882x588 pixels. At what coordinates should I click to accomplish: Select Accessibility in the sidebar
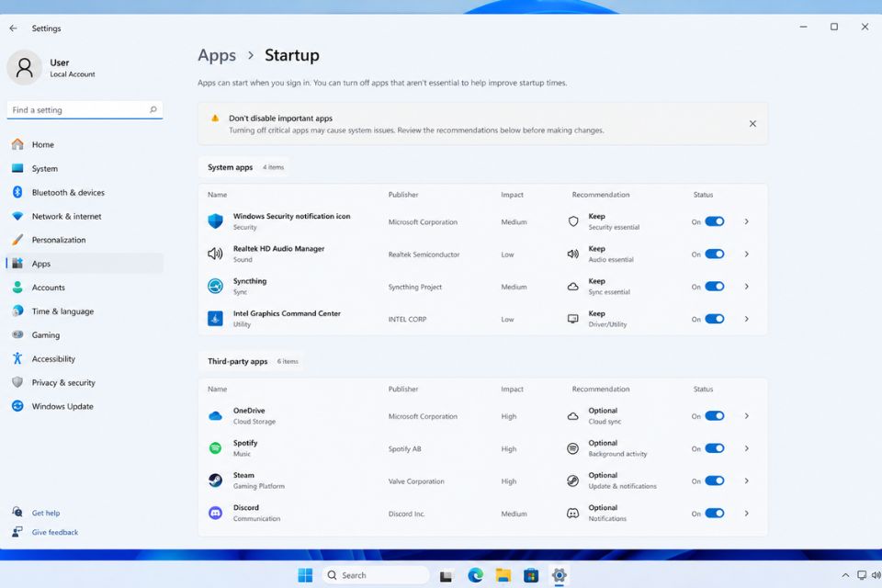tap(85, 358)
